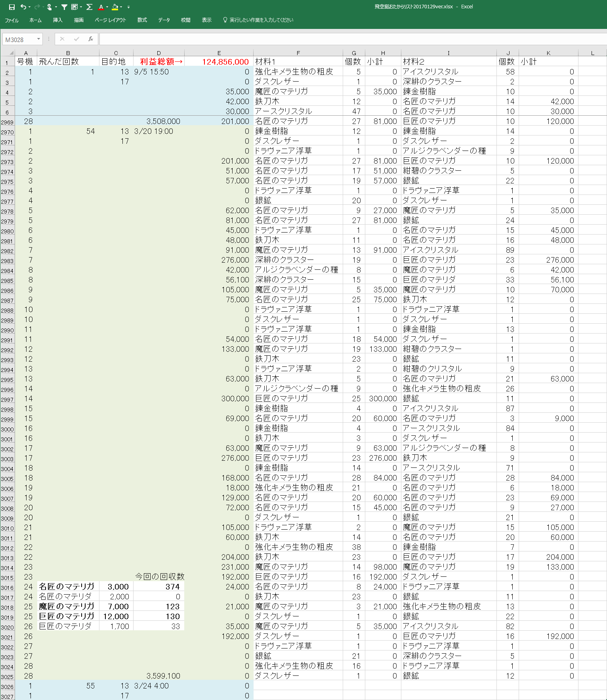Switch to the データ ribbon tab

point(164,20)
